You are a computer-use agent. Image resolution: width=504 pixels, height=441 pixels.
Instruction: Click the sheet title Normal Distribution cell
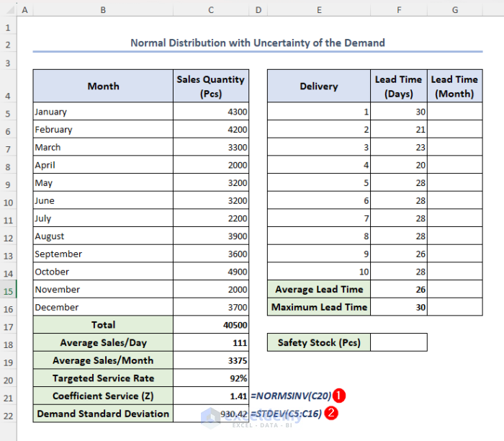coord(257,43)
